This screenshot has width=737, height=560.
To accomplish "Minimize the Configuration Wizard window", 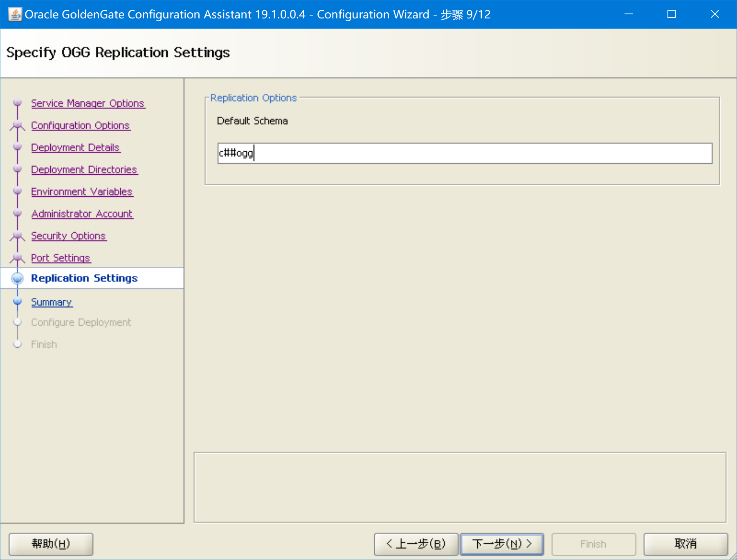I will [x=629, y=14].
